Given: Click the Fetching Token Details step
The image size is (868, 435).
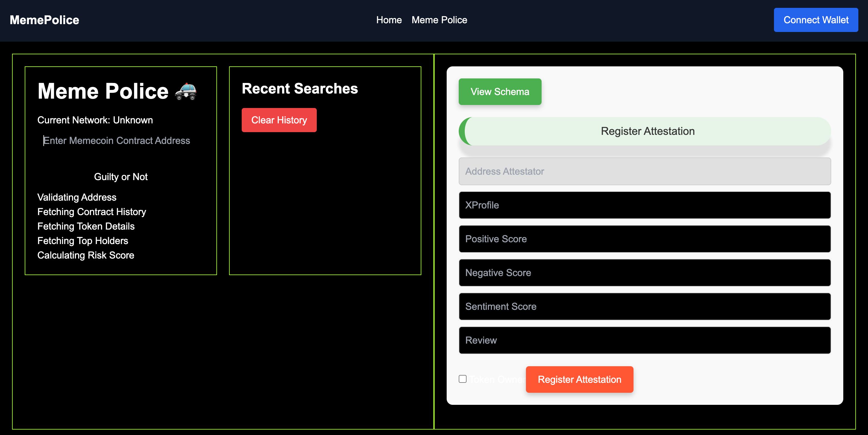Looking at the screenshot, I should tap(86, 226).
